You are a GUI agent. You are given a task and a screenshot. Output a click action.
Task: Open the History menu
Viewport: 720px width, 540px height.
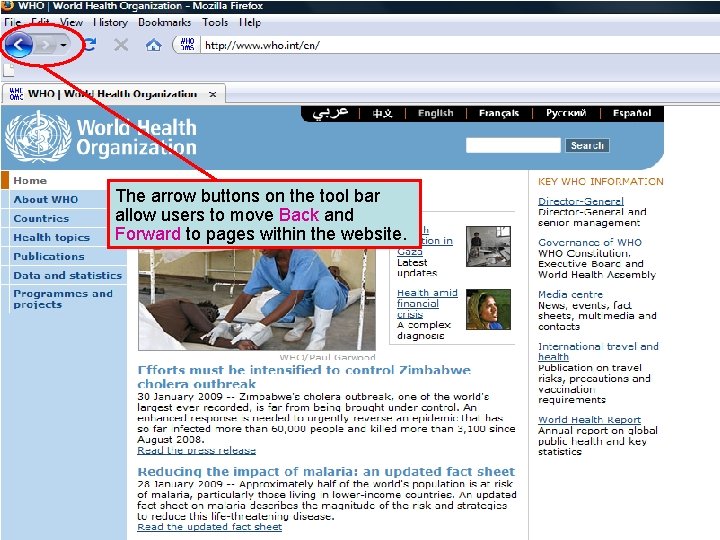click(110, 22)
